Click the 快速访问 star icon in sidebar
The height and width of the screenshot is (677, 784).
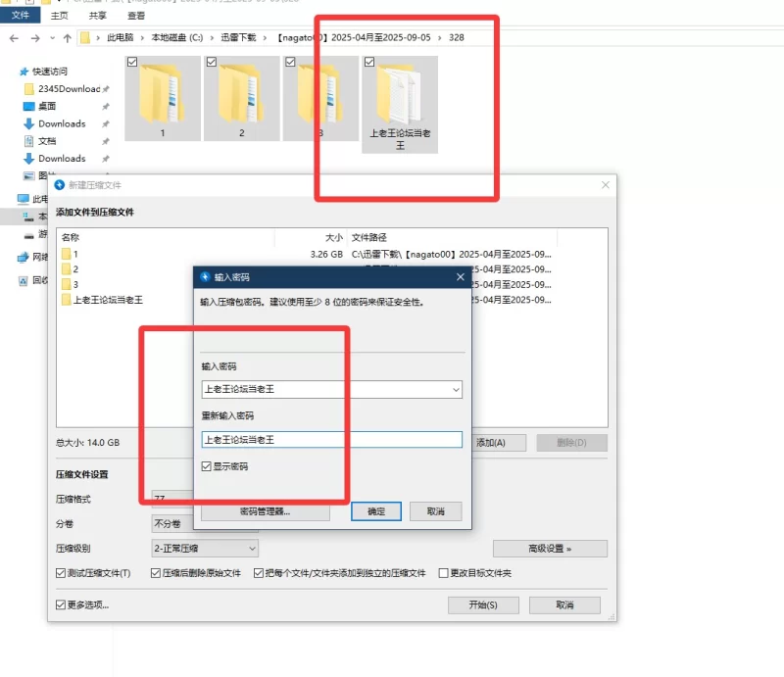point(24,72)
